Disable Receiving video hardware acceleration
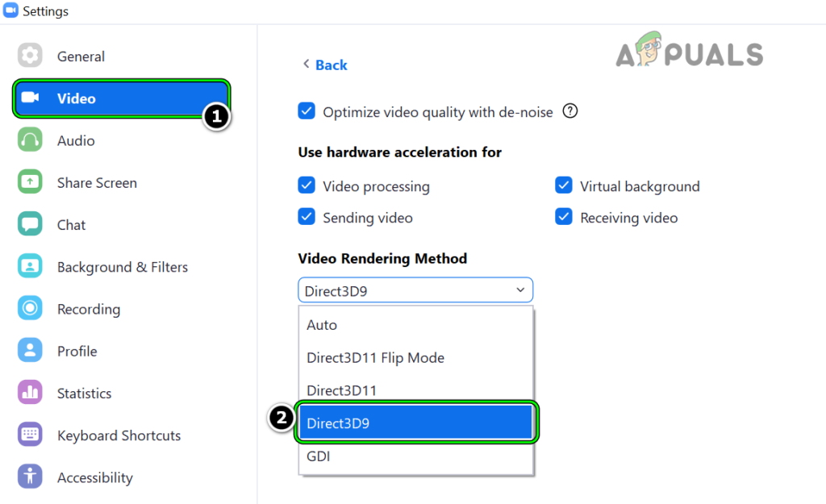This screenshot has width=826, height=504. click(563, 217)
